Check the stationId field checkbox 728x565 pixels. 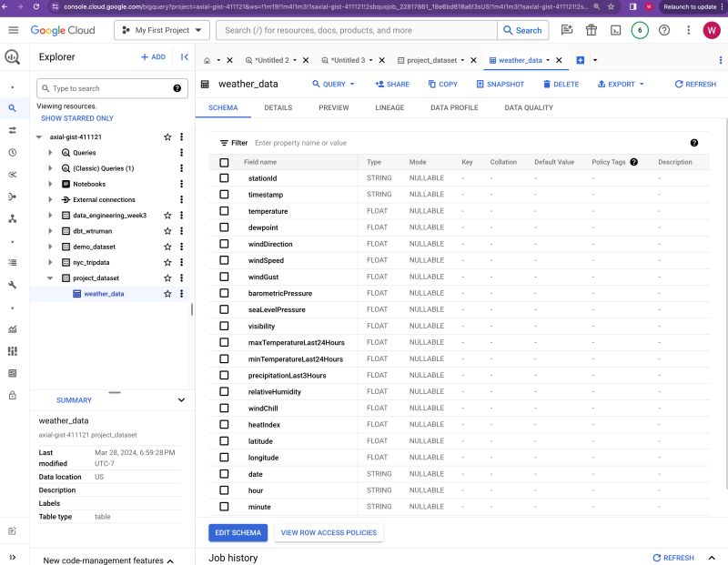click(224, 177)
